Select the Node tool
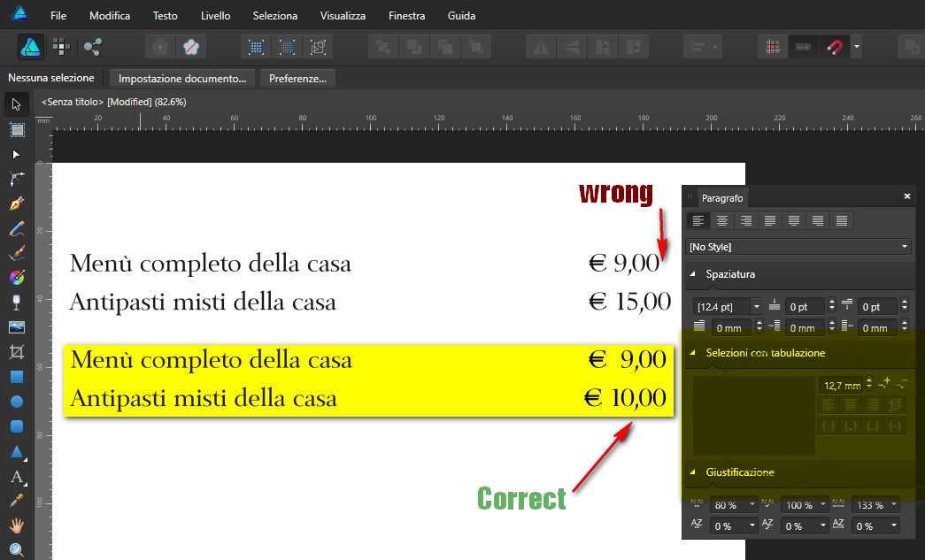This screenshot has height=560, width=925. point(17,155)
